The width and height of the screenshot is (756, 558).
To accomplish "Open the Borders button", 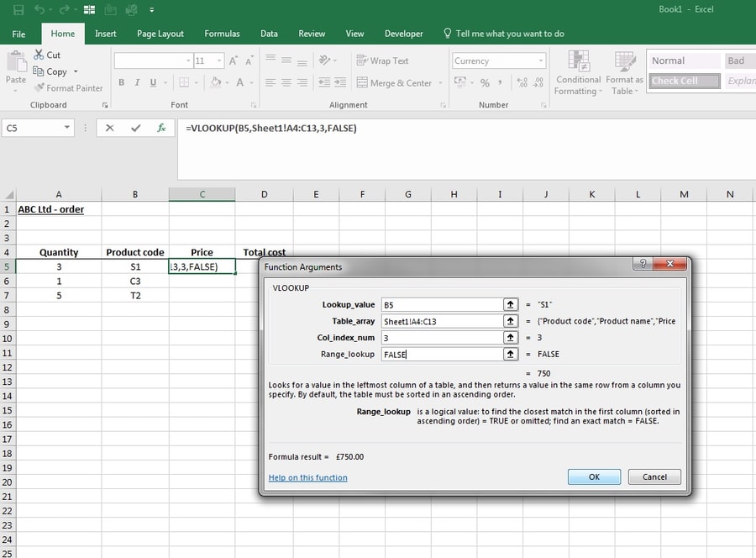I will [184, 82].
